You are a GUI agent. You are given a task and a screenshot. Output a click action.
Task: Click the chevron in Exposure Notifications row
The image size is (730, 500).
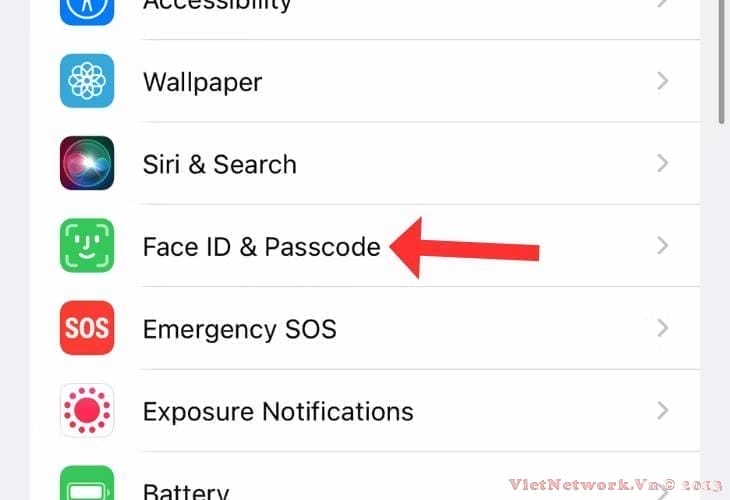click(662, 410)
